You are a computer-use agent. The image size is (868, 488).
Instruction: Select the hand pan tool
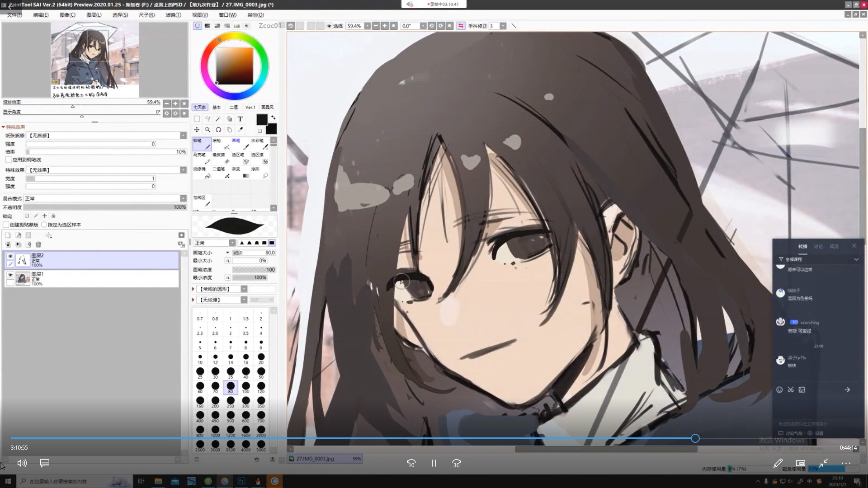(x=229, y=130)
